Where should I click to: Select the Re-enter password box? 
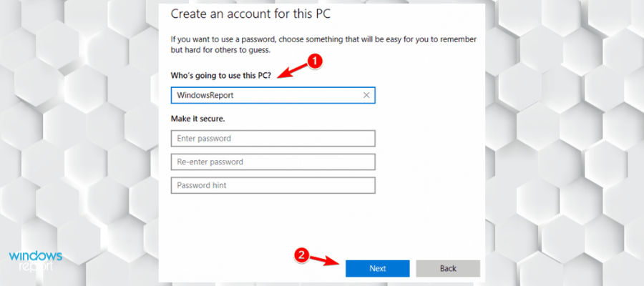tap(273, 162)
